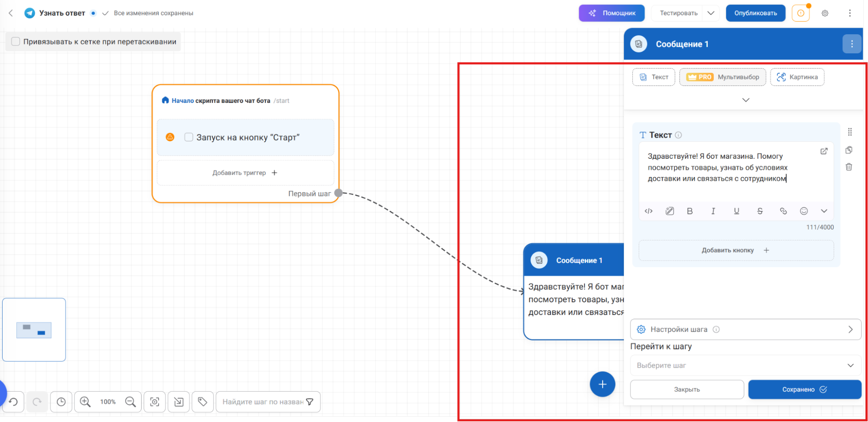The width and height of the screenshot is (868, 422).
Task: Click the tag icon in bottom toolbar
Action: (202, 402)
